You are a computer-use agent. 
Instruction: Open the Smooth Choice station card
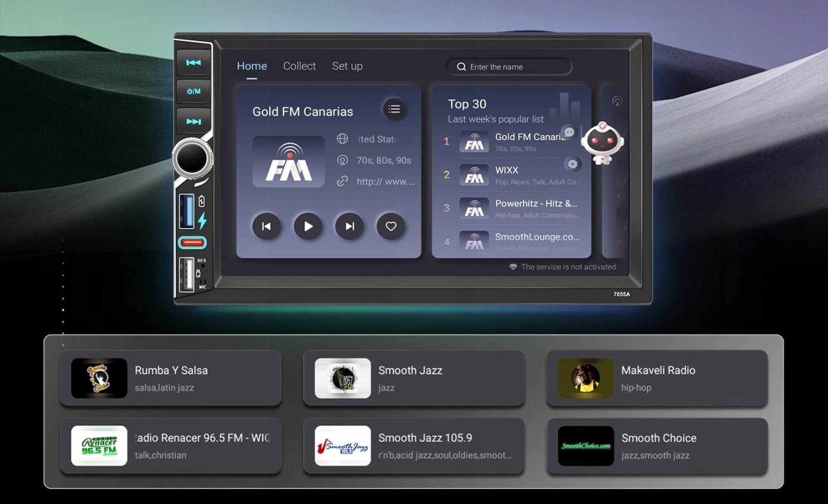coord(657,446)
